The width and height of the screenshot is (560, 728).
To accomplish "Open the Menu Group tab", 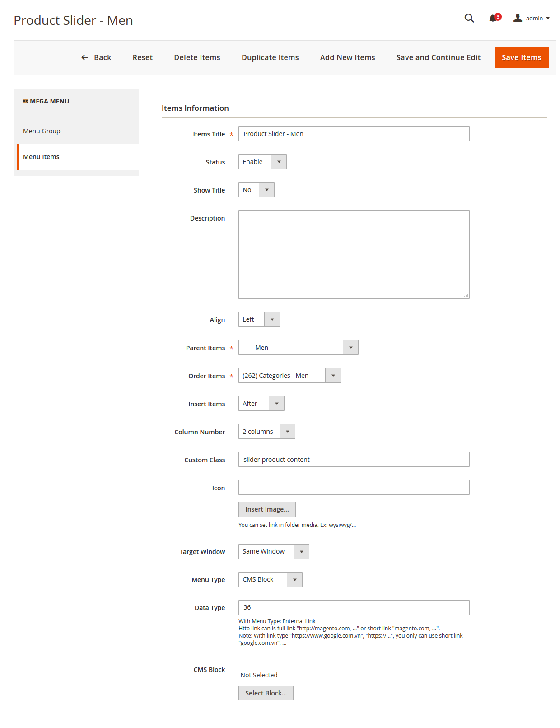I will pyautogui.click(x=76, y=131).
